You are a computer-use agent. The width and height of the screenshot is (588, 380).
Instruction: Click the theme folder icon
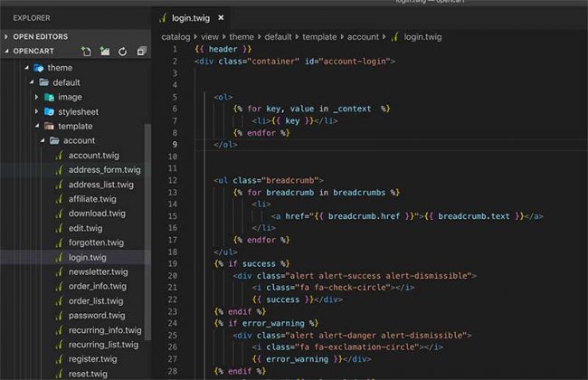39,68
